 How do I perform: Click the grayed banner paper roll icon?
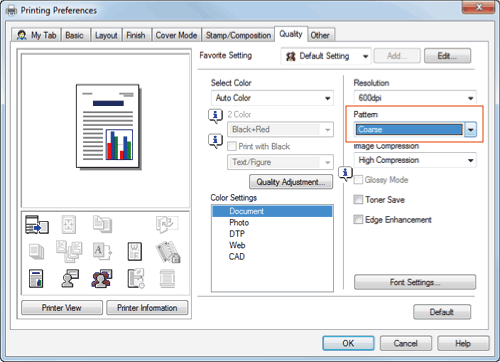pos(167,279)
